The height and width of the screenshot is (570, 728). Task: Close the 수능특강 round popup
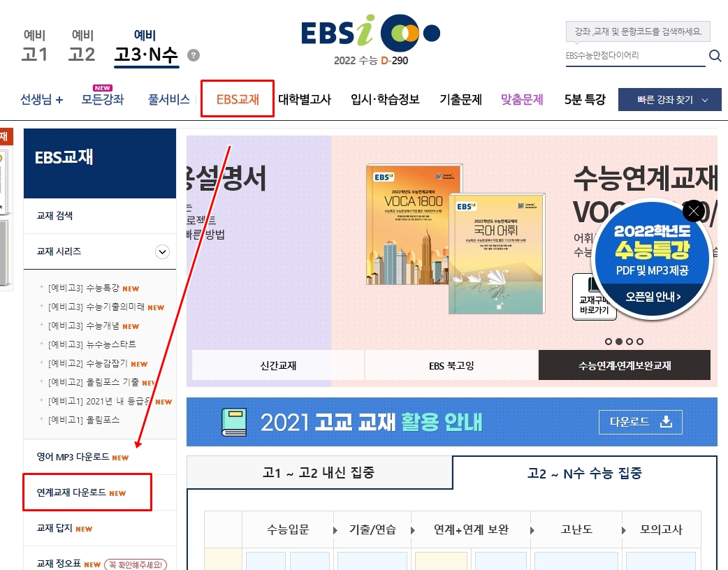694,212
